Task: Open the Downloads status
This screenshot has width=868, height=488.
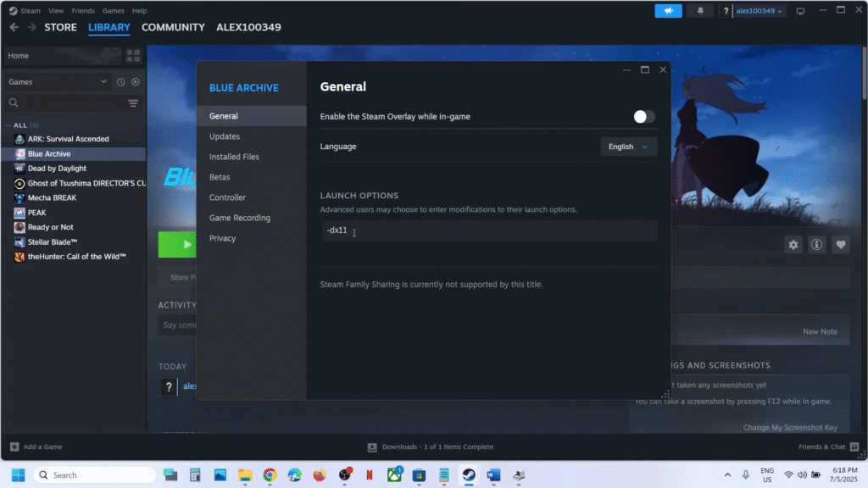Action: click(x=431, y=446)
